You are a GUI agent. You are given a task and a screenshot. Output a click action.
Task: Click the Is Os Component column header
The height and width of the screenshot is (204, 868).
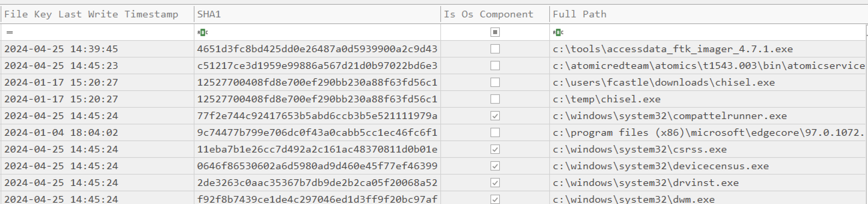[495, 14]
